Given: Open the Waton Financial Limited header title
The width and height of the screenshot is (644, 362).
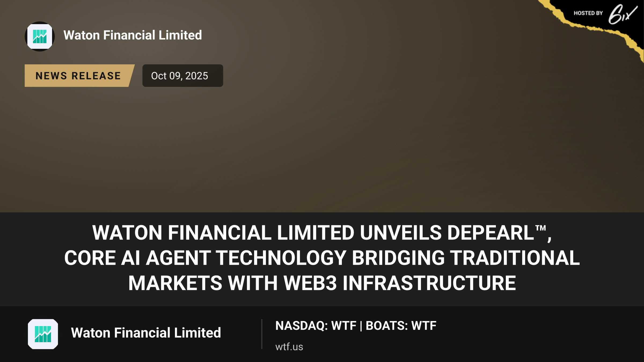Looking at the screenshot, I should pos(133,35).
